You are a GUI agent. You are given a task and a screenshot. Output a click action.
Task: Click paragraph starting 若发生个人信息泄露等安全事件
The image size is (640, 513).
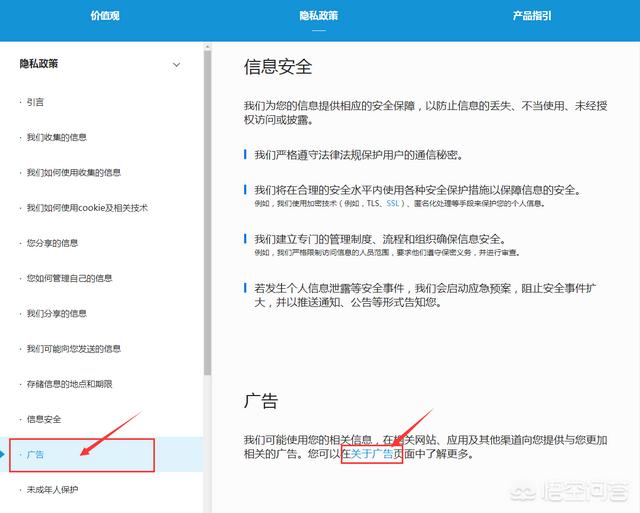coord(425,295)
